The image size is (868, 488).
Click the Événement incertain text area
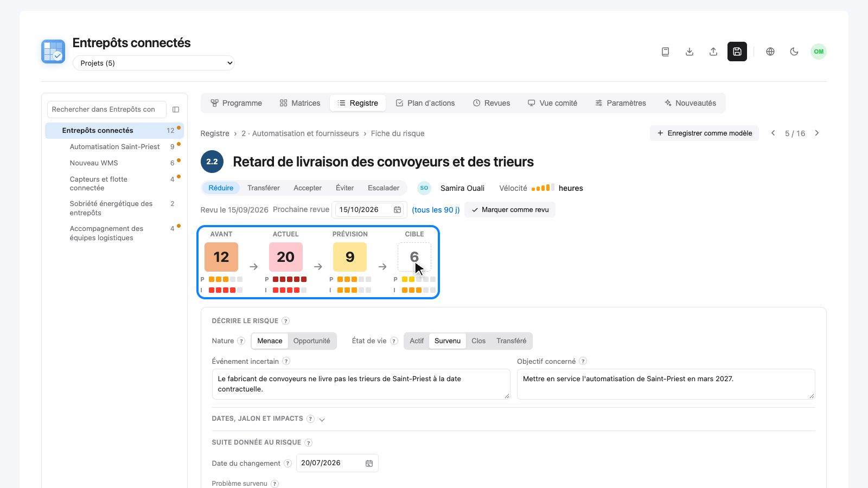click(361, 384)
